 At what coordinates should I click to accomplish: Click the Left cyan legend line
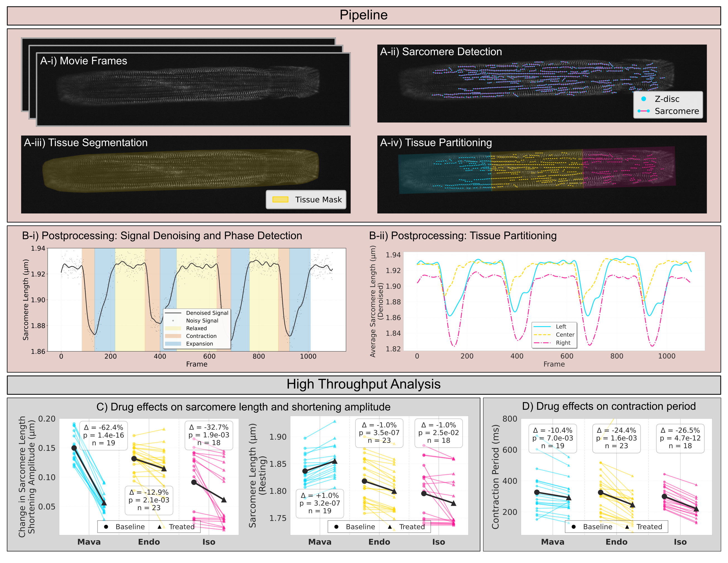point(542,326)
